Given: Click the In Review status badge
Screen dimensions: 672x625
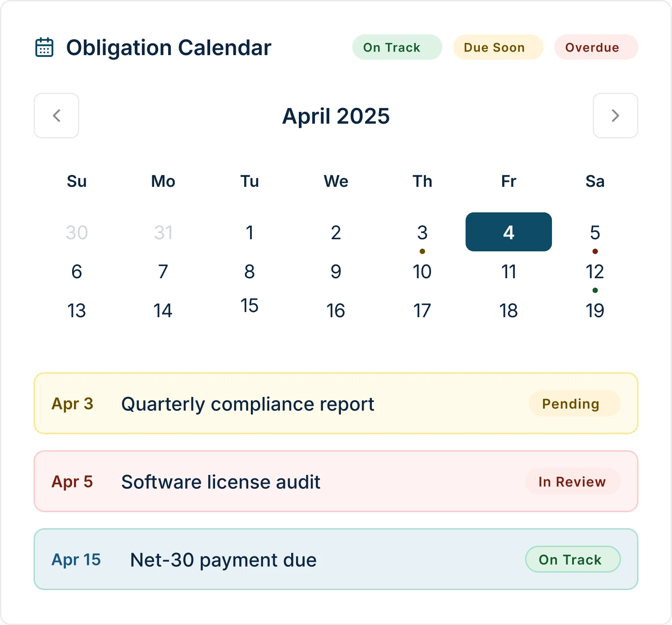Looking at the screenshot, I should pyautogui.click(x=572, y=481).
